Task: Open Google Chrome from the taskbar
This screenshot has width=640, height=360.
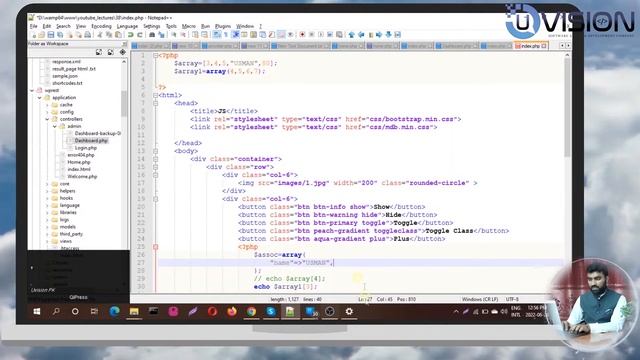Action: click(251, 311)
